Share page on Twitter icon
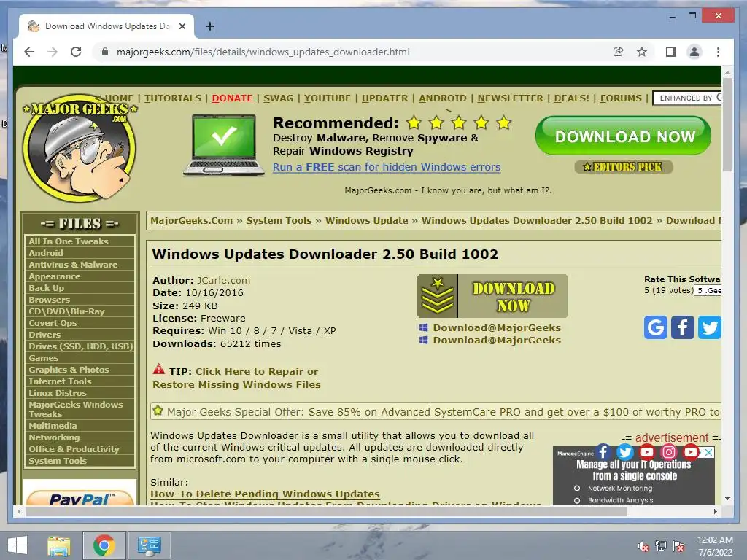The width and height of the screenshot is (747, 560). click(709, 327)
